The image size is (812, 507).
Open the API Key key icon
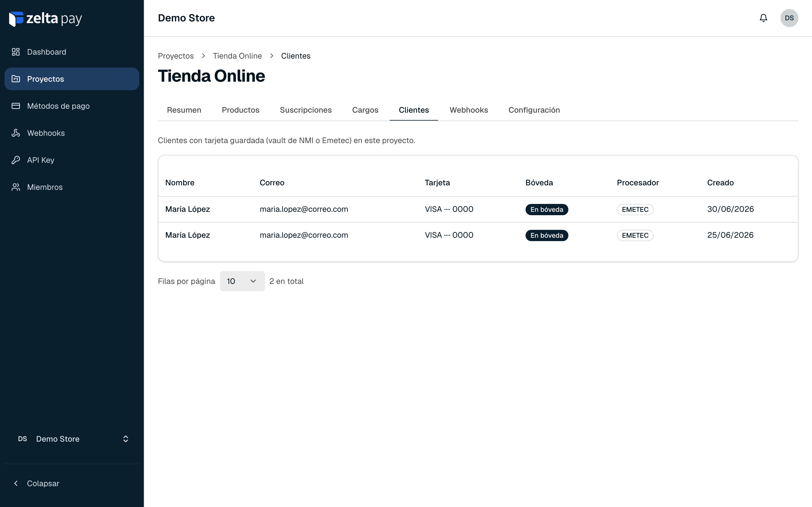coord(16,160)
